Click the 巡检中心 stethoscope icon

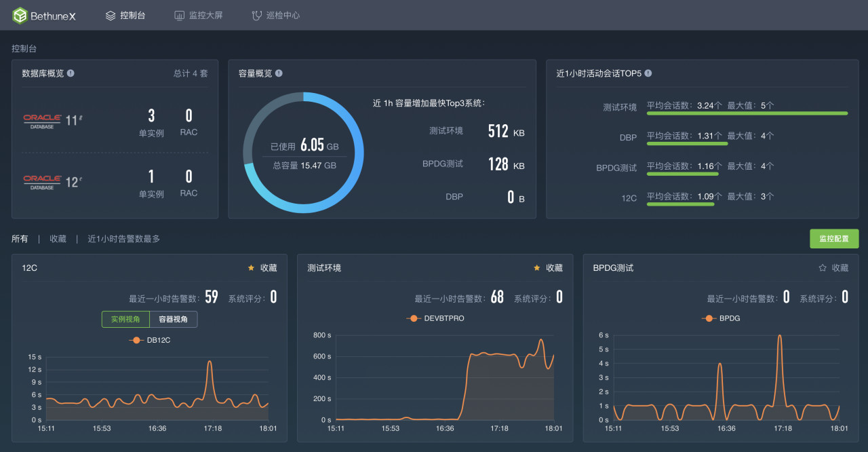(x=256, y=15)
